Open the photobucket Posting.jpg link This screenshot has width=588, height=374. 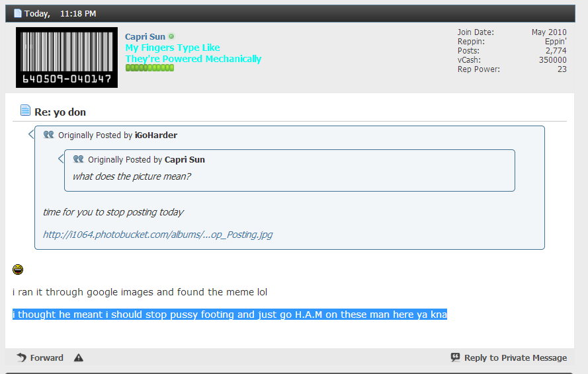[x=157, y=235]
